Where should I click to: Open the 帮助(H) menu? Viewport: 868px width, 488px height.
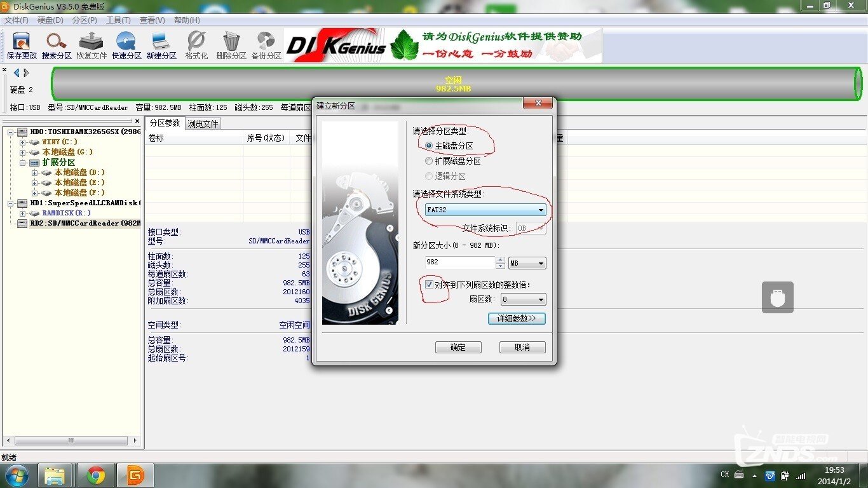click(x=187, y=20)
